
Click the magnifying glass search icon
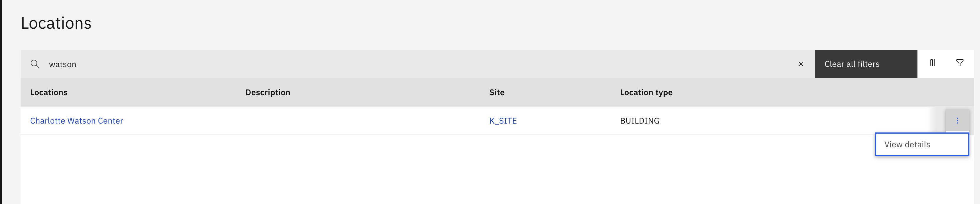(x=35, y=64)
